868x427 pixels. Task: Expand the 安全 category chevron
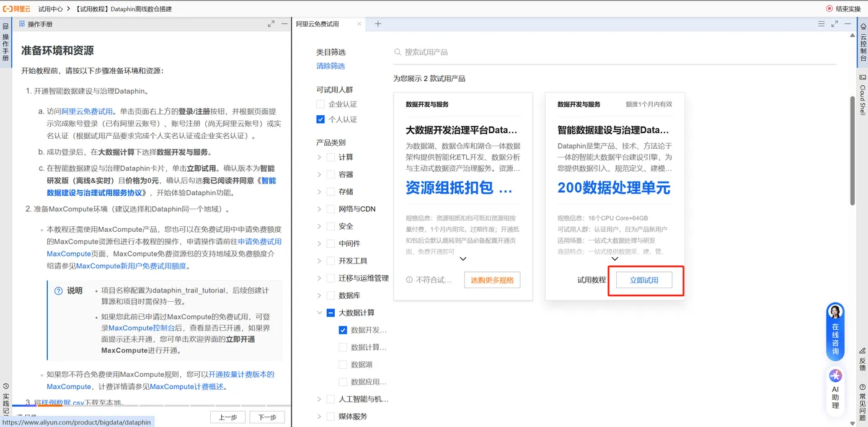(x=319, y=226)
